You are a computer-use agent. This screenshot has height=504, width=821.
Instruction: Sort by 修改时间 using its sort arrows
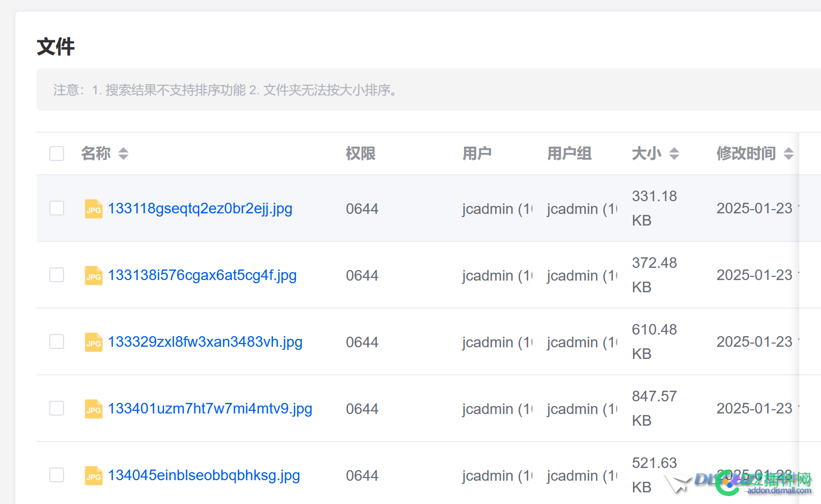coord(789,154)
